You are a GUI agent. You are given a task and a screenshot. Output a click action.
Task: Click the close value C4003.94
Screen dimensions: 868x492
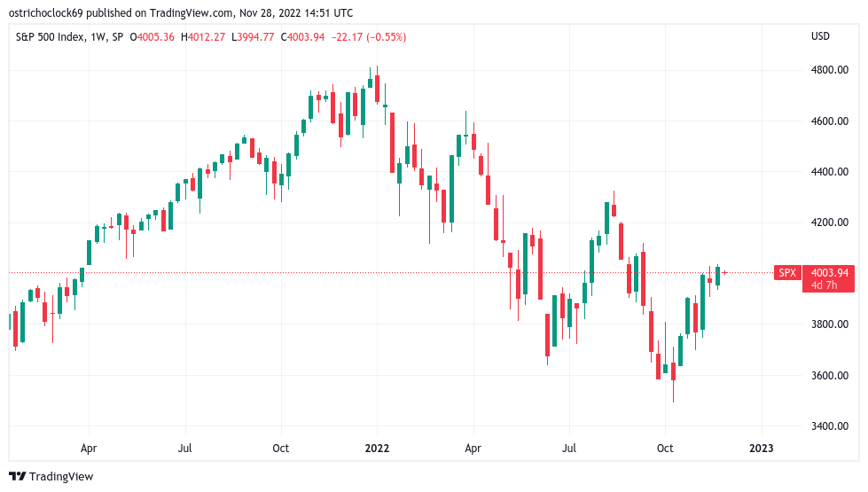(302, 37)
